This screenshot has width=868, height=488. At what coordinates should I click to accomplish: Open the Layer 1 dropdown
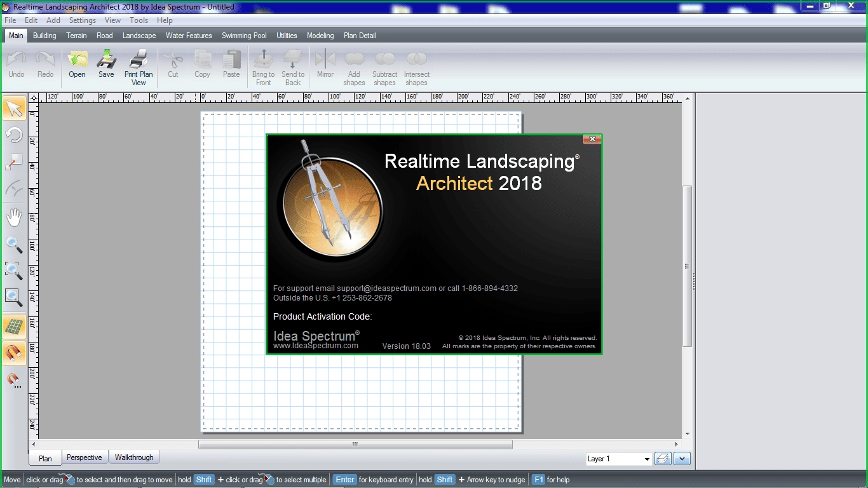(619, 459)
